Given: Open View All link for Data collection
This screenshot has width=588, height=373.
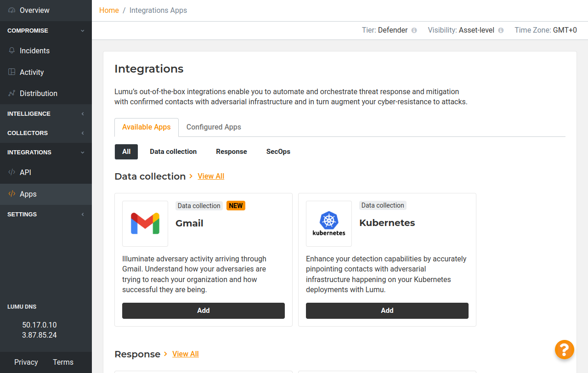Looking at the screenshot, I should click(x=211, y=176).
